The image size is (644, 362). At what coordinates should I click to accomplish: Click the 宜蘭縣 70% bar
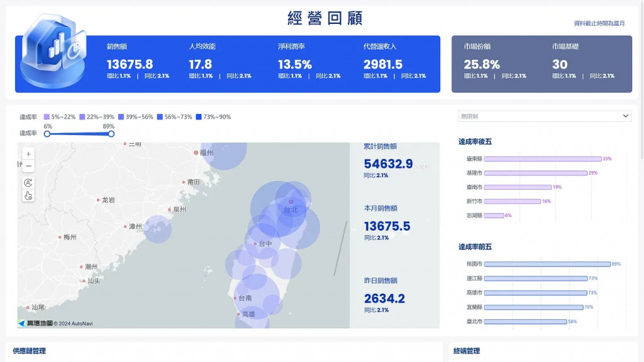click(533, 307)
